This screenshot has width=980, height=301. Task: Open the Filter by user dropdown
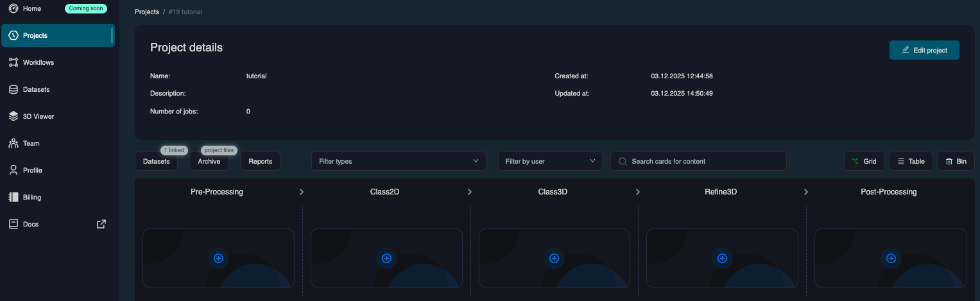[x=550, y=161]
